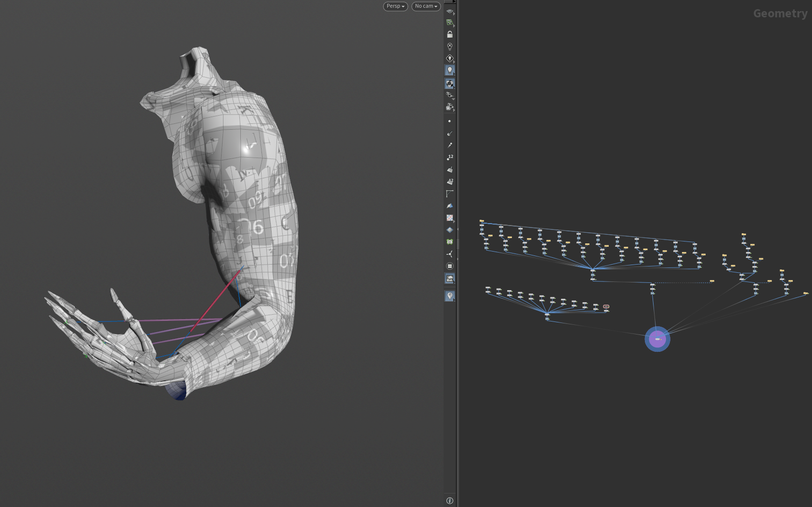Display point numbers with the 12 icon

point(449,158)
